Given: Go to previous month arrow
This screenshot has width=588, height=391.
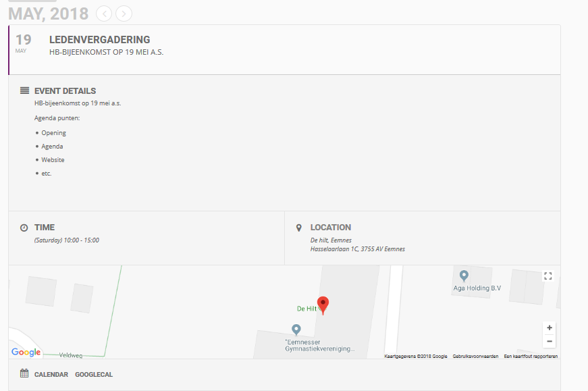Looking at the screenshot, I should coord(104,13).
